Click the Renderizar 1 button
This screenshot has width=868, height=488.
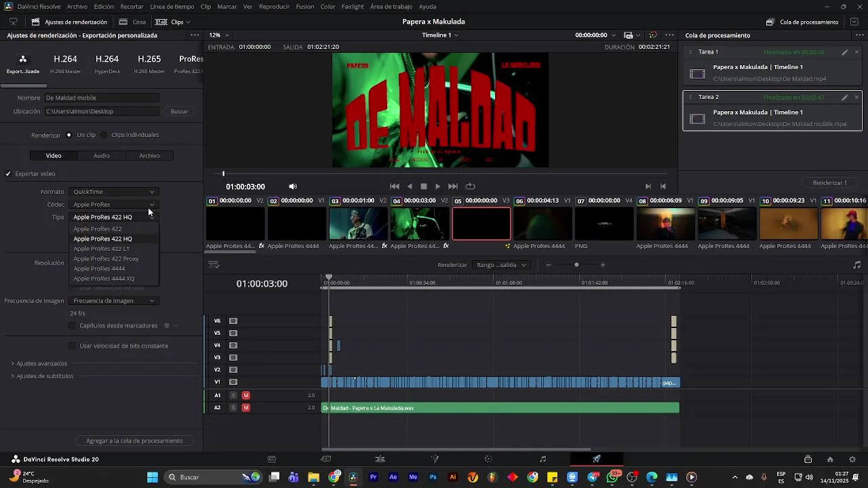[x=829, y=182]
